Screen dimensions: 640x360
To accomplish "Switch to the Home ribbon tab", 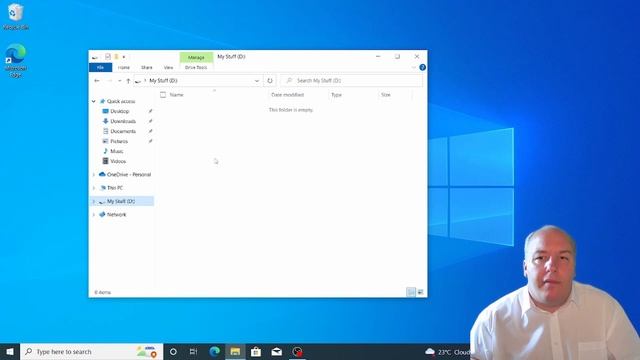I will [124, 67].
